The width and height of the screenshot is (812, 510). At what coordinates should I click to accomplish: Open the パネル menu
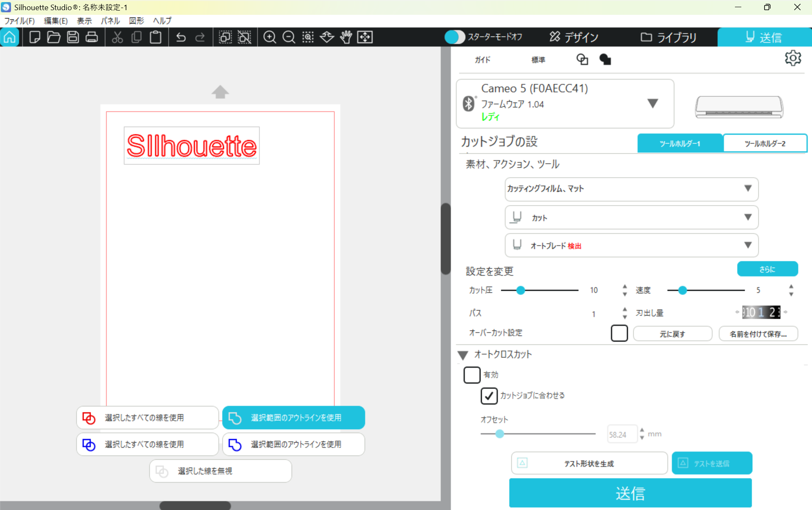click(110, 21)
